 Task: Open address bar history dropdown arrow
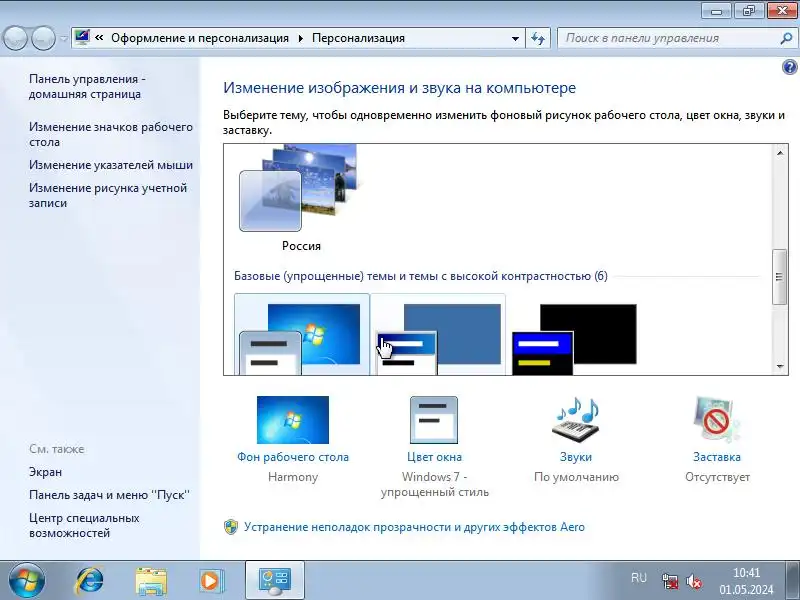(515, 38)
